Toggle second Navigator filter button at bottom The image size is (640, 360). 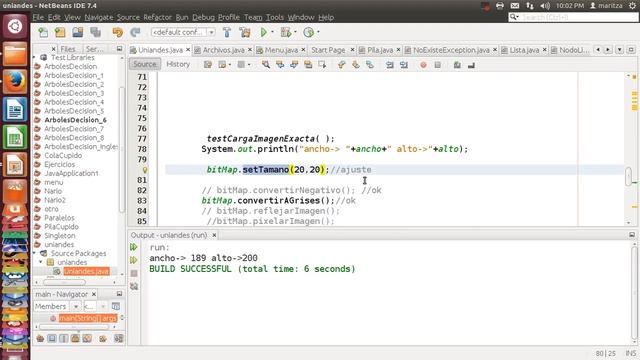click(52, 338)
